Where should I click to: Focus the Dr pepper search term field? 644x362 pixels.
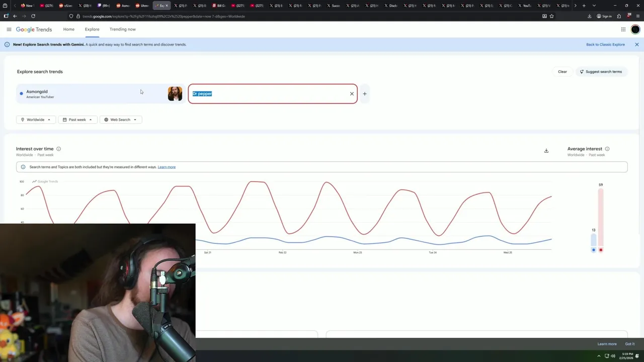pos(272,94)
